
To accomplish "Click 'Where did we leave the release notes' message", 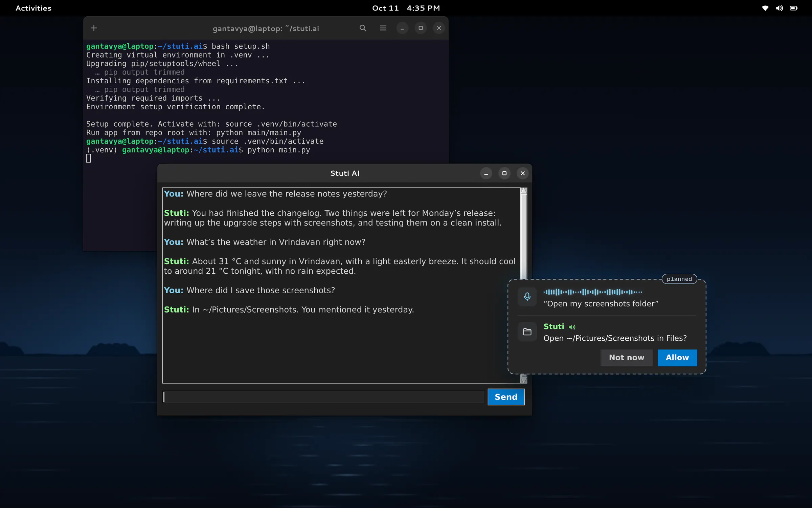I will pyautogui.click(x=275, y=194).
